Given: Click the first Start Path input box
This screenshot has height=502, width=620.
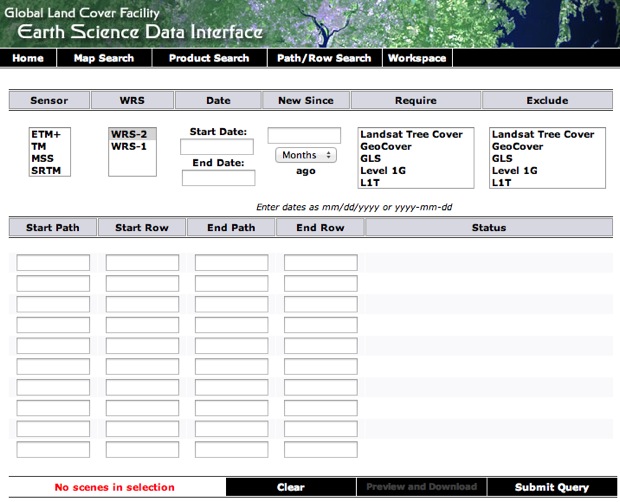Looking at the screenshot, I should click(x=53, y=263).
